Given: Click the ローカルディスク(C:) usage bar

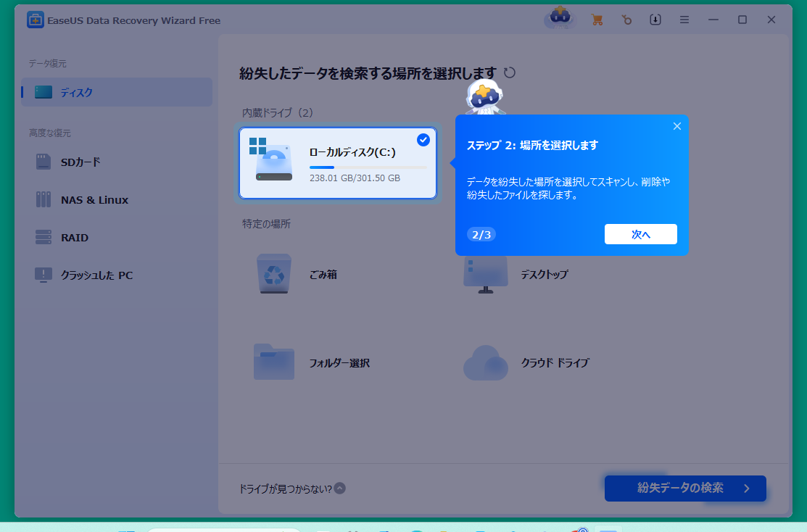Looking at the screenshot, I should click(368, 167).
